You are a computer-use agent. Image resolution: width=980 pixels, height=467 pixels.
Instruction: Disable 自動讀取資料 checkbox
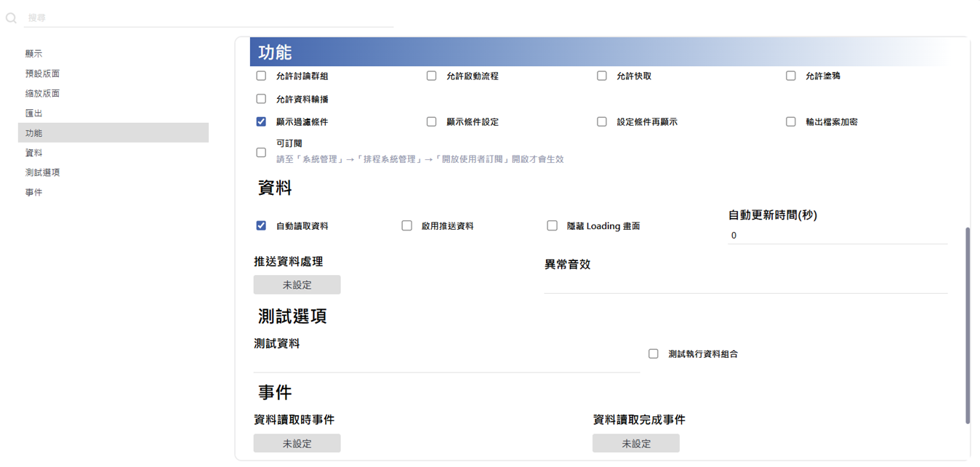pyautogui.click(x=262, y=226)
